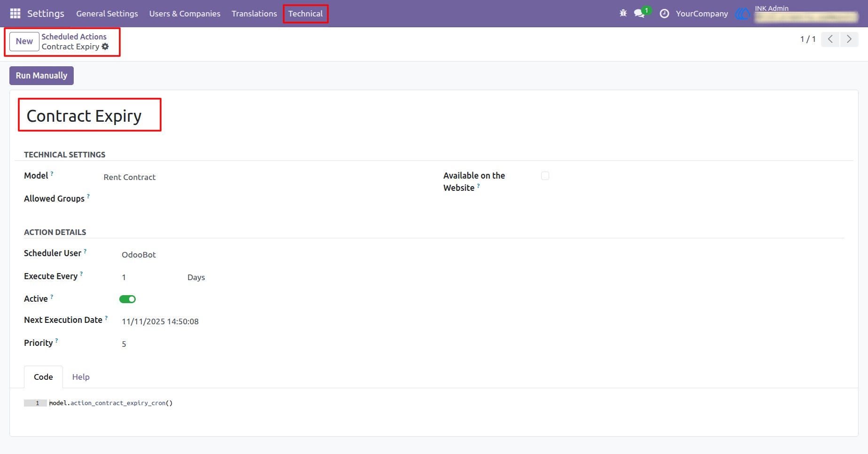
Task: Click the Next Execution Date field
Action: tap(160, 321)
